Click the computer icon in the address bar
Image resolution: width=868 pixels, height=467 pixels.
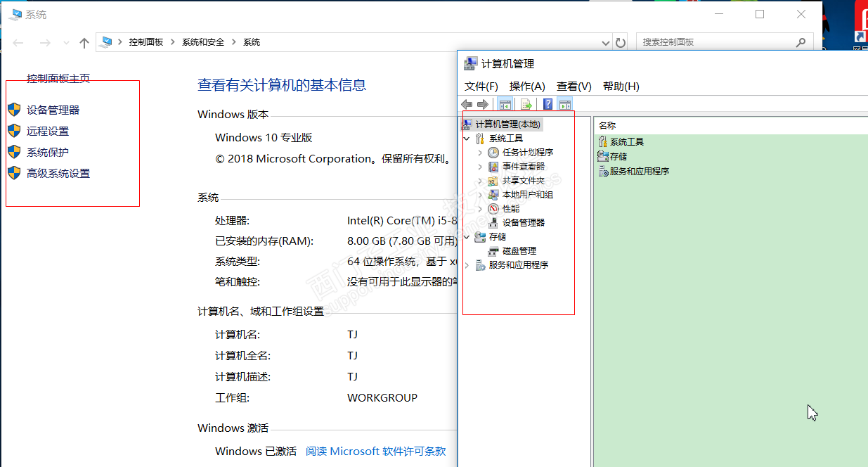(106, 42)
